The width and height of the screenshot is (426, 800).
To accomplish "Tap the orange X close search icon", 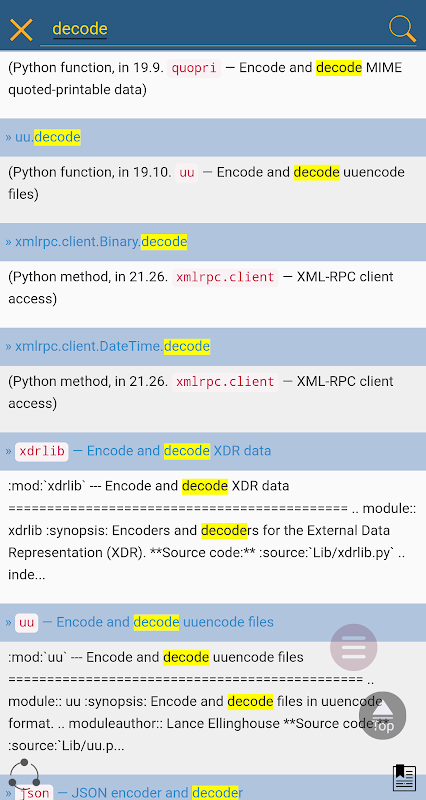I will (21, 30).
